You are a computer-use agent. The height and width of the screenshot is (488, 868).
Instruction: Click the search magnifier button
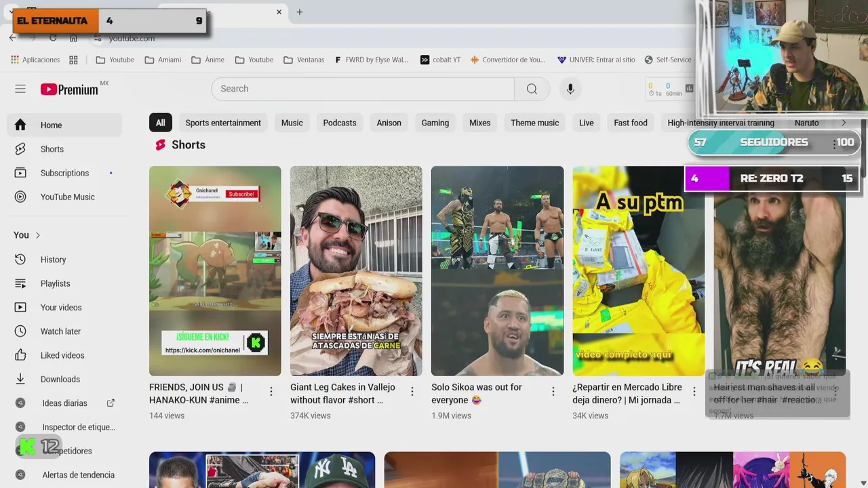point(532,89)
